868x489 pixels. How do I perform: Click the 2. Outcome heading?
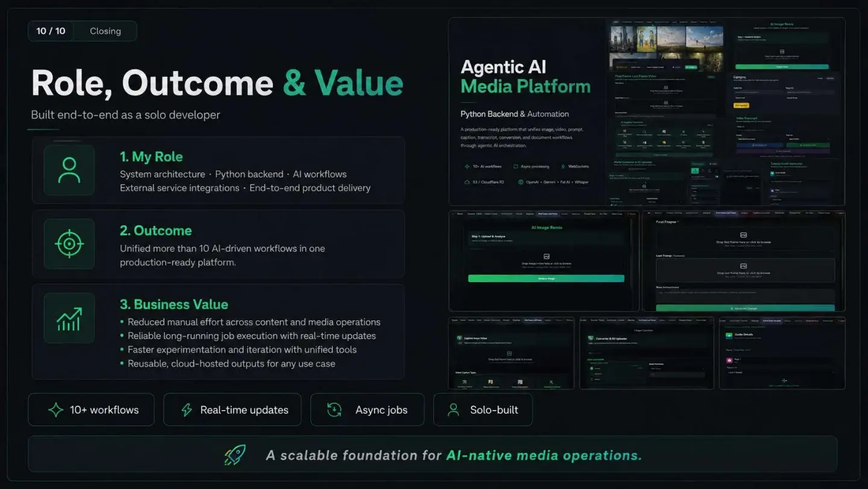point(156,230)
